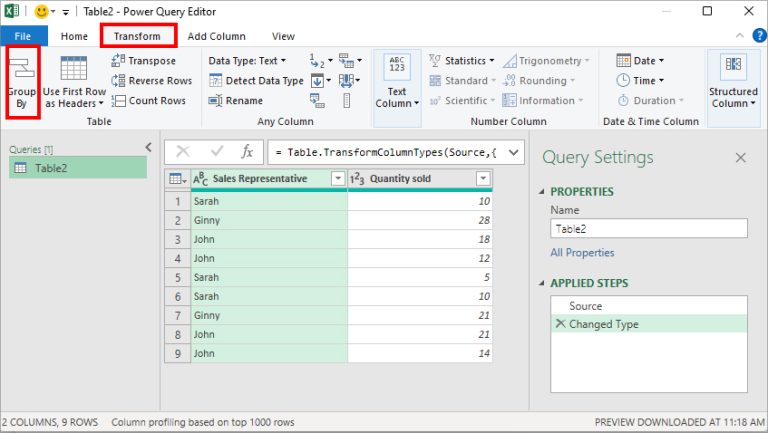Delete the Changed Type step X icon

(560, 324)
